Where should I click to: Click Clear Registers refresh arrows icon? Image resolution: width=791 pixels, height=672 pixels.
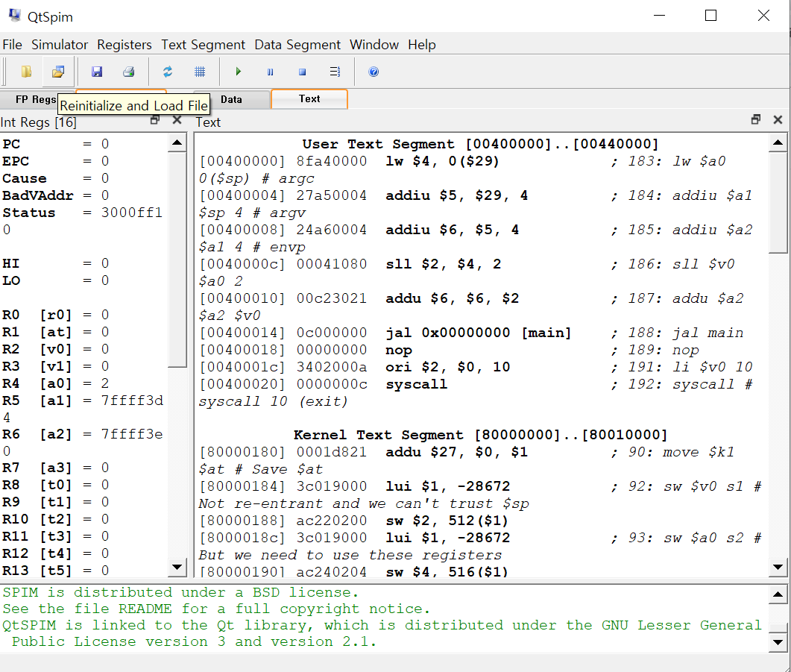168,72
